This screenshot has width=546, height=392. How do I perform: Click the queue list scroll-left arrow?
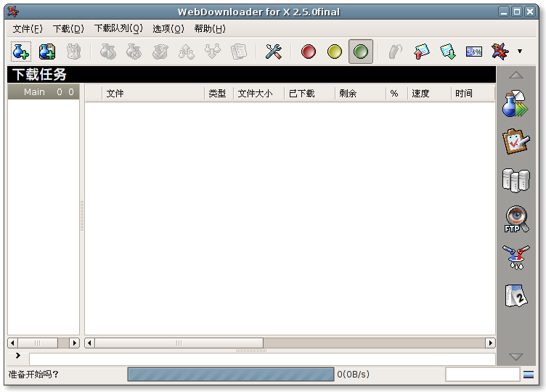coord(13,343)
